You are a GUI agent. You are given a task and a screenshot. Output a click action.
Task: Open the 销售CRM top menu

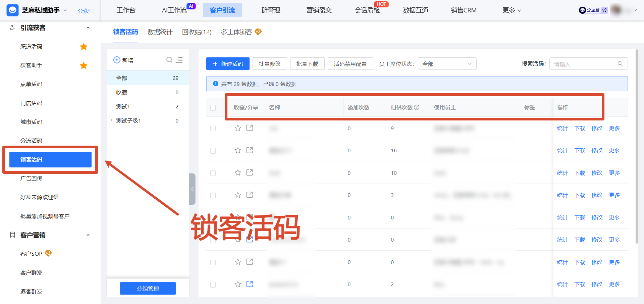(x=464, y=10)
